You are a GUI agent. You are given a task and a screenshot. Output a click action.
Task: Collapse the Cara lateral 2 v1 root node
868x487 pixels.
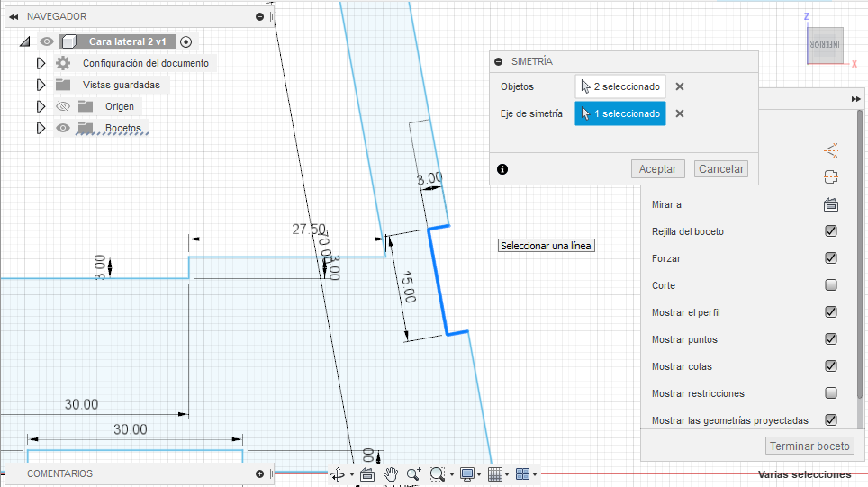click(25, 41)
